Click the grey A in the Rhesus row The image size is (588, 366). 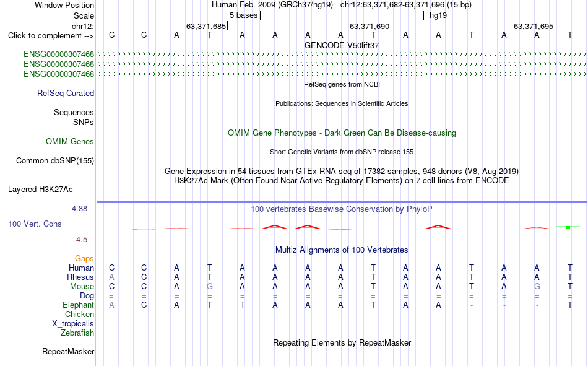[111, 277]
